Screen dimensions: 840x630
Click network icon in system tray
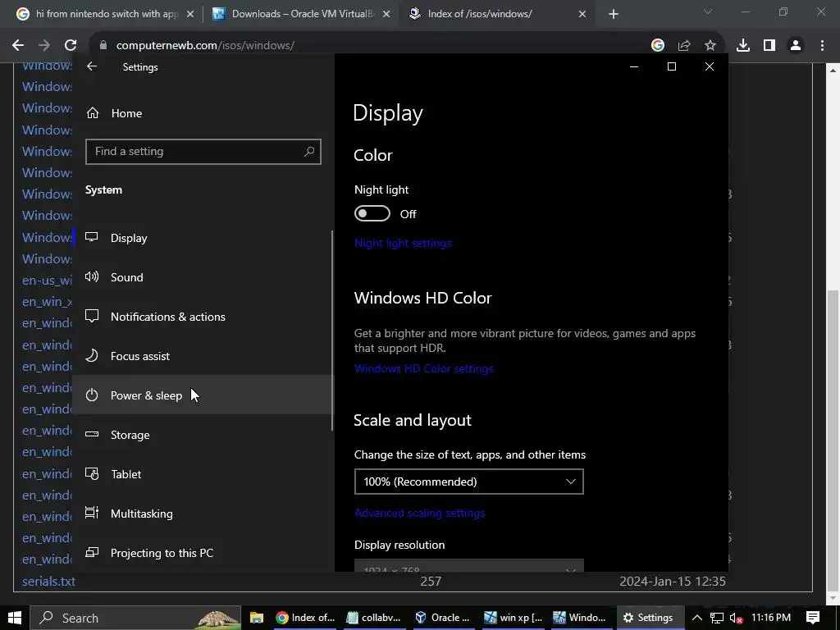click(x=717, y=618)
